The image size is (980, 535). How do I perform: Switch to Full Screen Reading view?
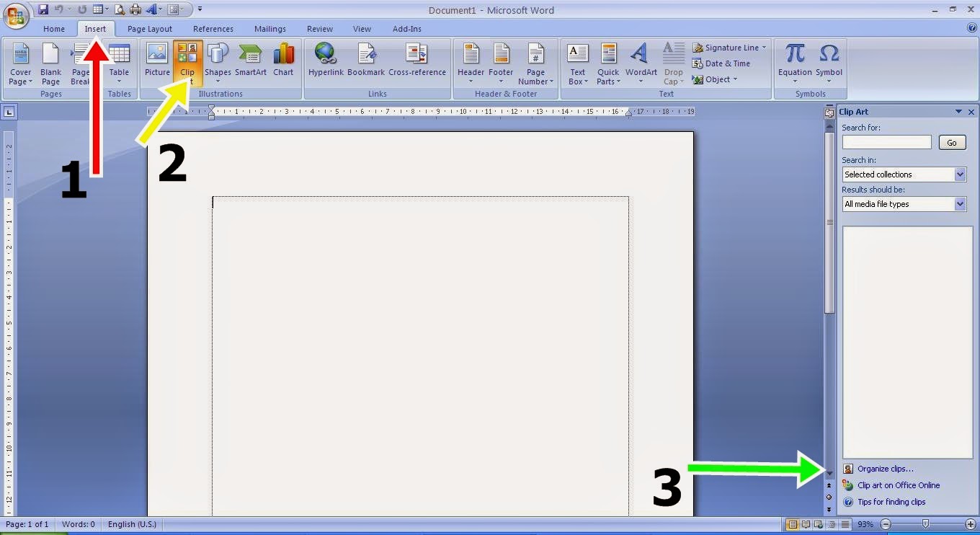[806, 524]
